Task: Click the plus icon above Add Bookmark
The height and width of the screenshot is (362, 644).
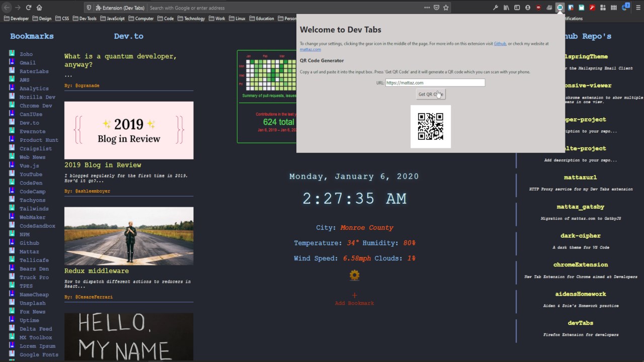Action: 354,296
